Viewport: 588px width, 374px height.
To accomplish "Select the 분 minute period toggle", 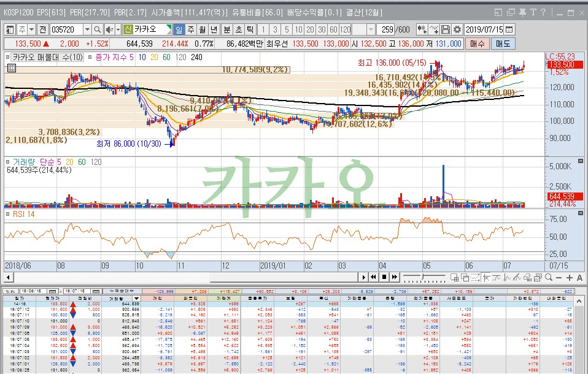I will pos(227,29).
